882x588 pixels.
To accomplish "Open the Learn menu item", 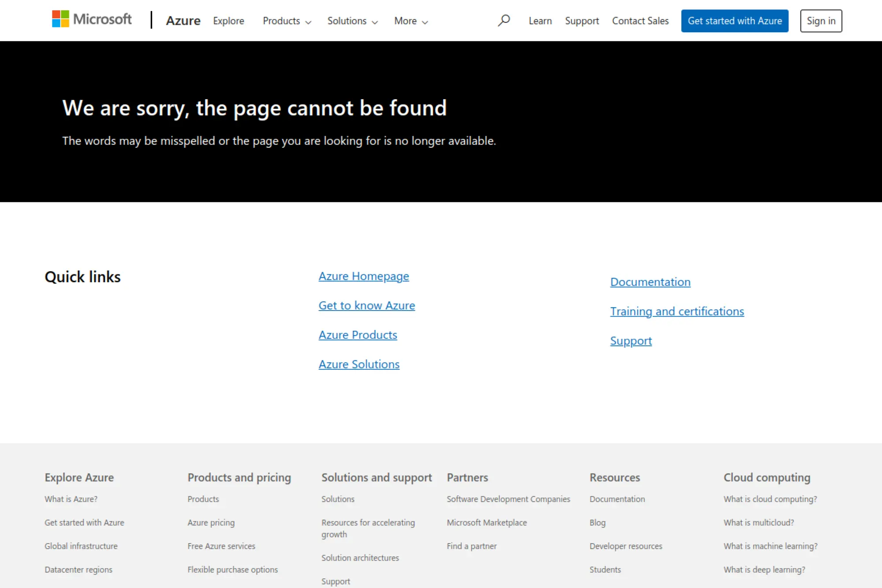I will tap(540, 21).
